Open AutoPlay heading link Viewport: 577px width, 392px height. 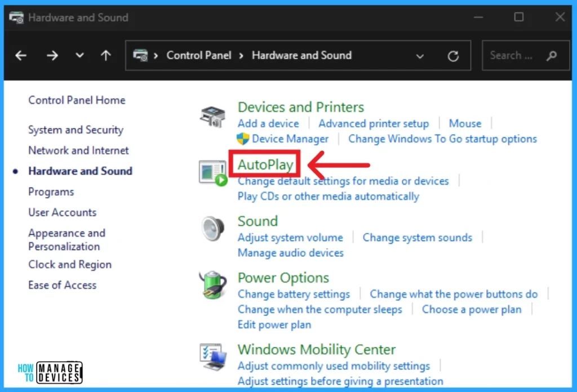266,164
